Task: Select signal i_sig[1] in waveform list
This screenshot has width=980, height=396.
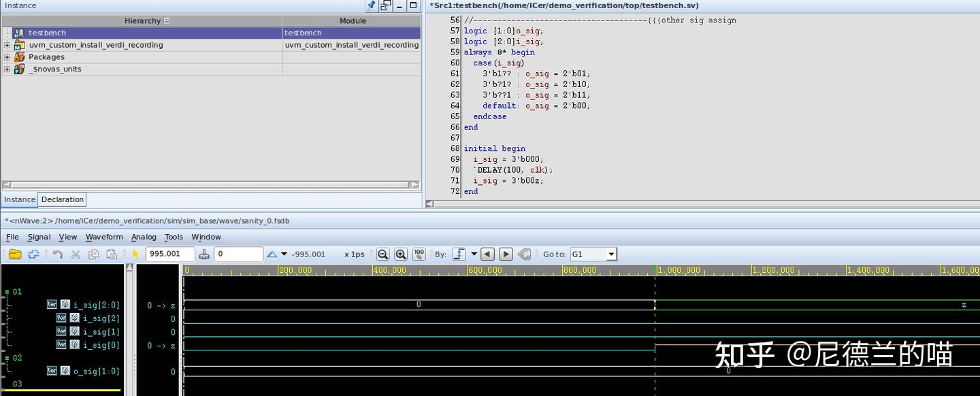Action: [101, 332]
